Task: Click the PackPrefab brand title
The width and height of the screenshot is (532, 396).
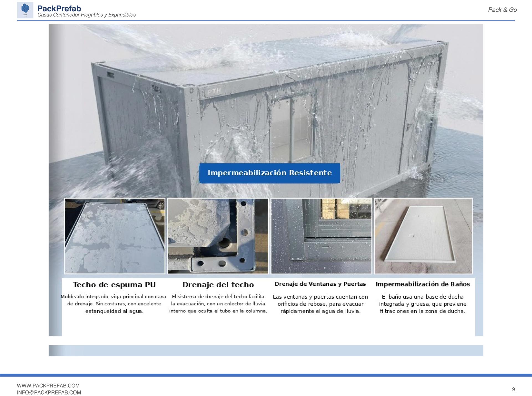Action: [59, 8]
